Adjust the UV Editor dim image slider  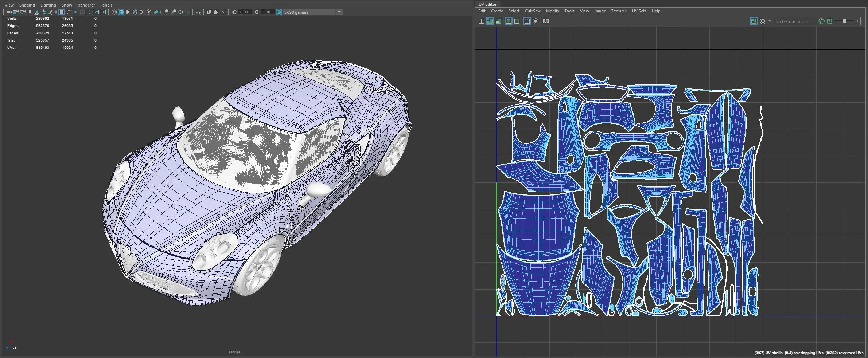point(845,21)
